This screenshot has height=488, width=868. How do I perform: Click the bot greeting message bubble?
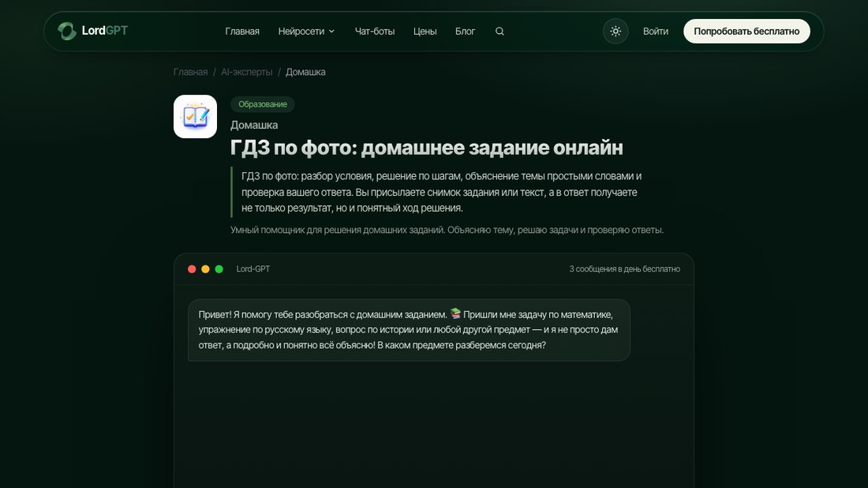click(x=409, y=330)
